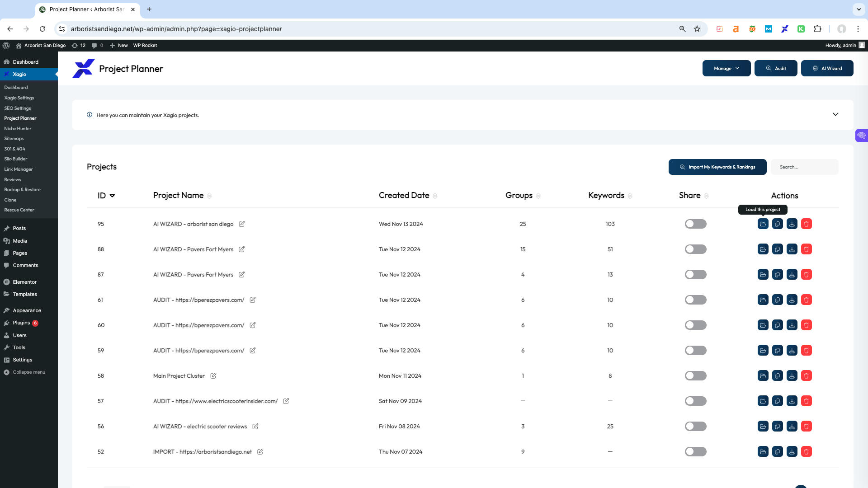The width and height of the screenshot is (868, 488).
Task: Sort projects by ID column
Action: [x=106, y=196]
